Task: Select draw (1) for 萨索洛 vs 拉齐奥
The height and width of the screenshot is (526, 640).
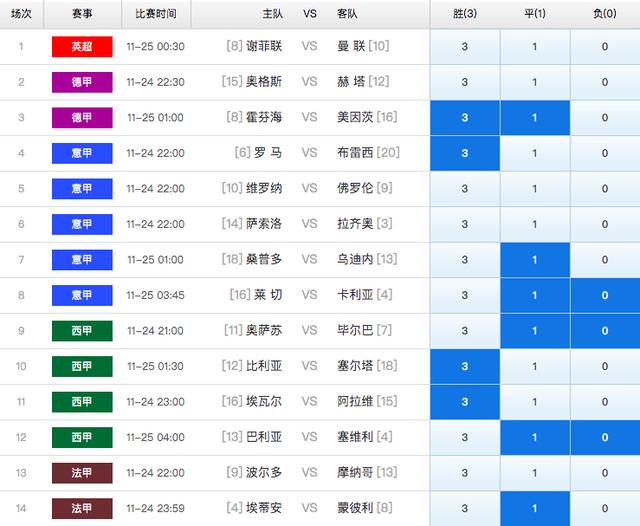Action: point(535,224)
